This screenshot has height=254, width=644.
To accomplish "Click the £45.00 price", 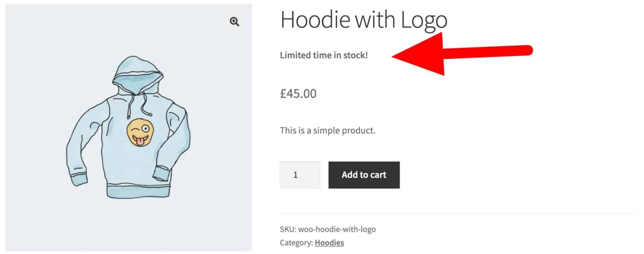I will coord(298,94).
